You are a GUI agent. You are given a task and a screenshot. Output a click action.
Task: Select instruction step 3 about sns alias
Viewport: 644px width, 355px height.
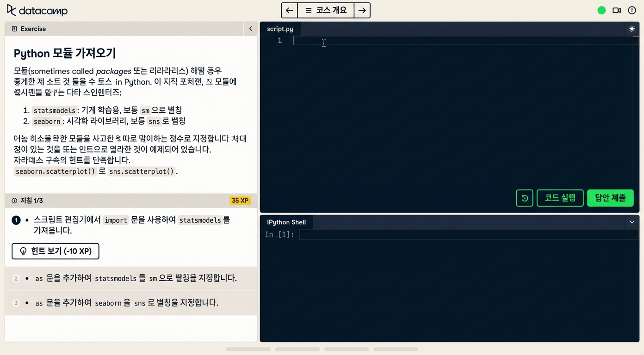coord(131,303)
